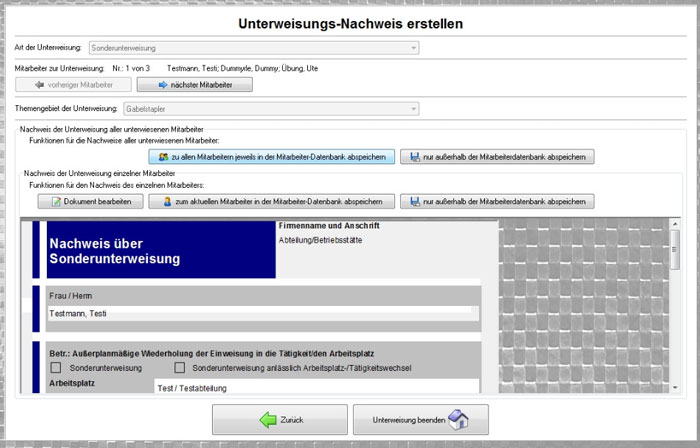Save single proof nur außerhalb der Mitarbeiterdatenbank
The width and height of the screenshot is (700, 448).
(x=497, y=202)
